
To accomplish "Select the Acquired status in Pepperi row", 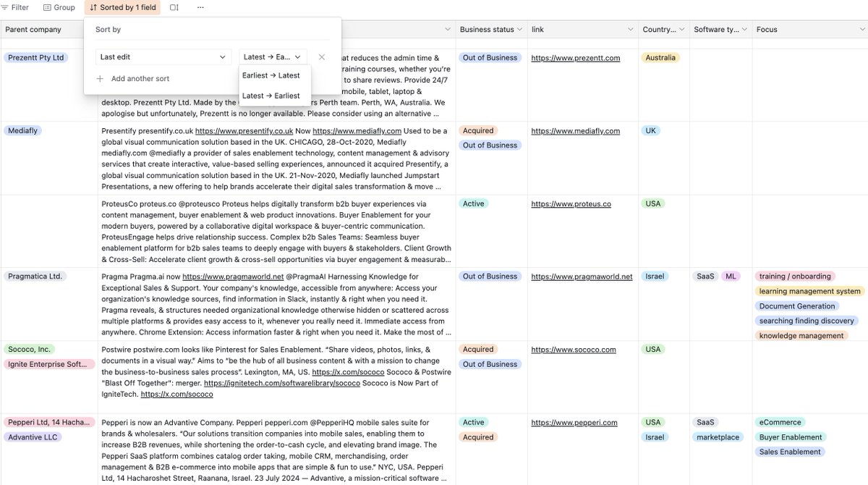I will [x=478, y=437].
